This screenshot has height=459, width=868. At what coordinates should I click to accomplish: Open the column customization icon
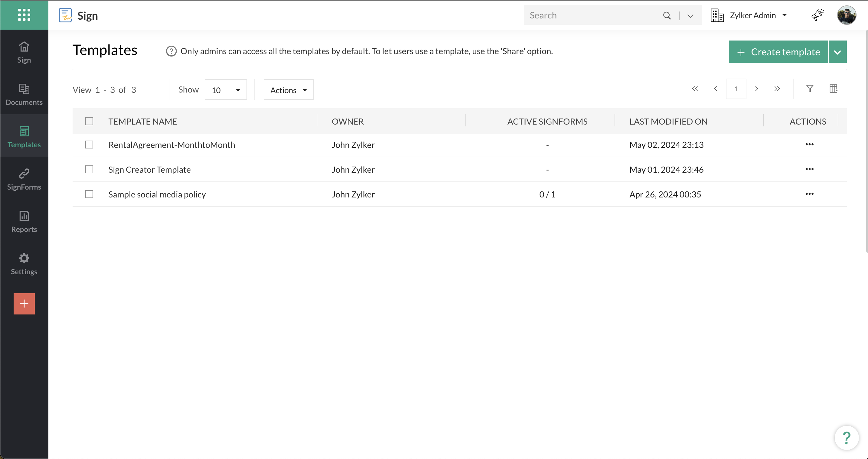(833, 89)
